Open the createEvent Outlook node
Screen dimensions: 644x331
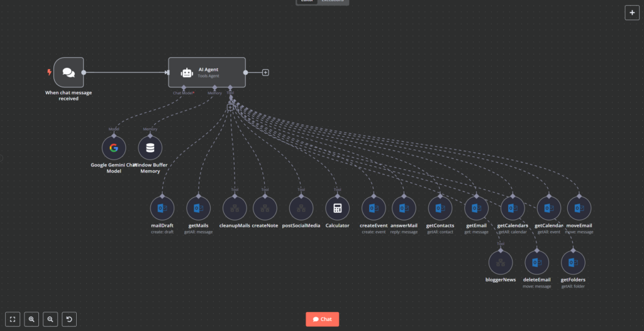[374, 208]
